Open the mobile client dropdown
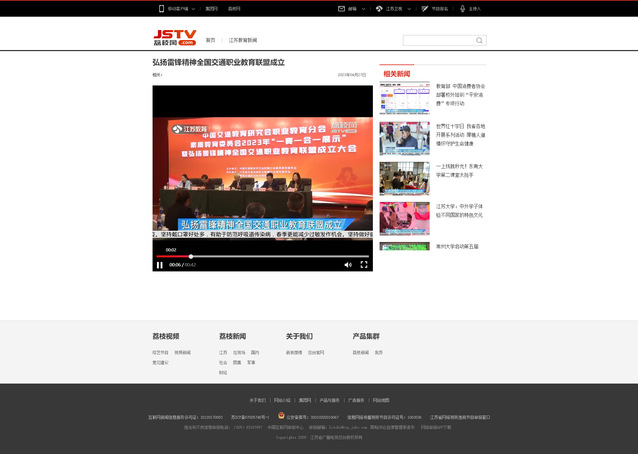 click(178, 8)
